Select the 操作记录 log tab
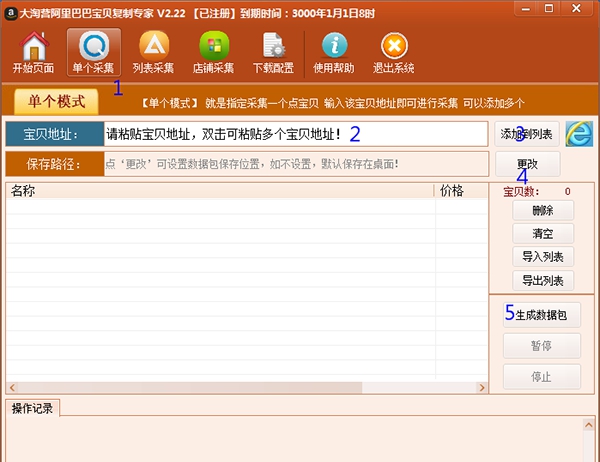The width and height of the screenshot is (600, 462). [x=32, y=408]
